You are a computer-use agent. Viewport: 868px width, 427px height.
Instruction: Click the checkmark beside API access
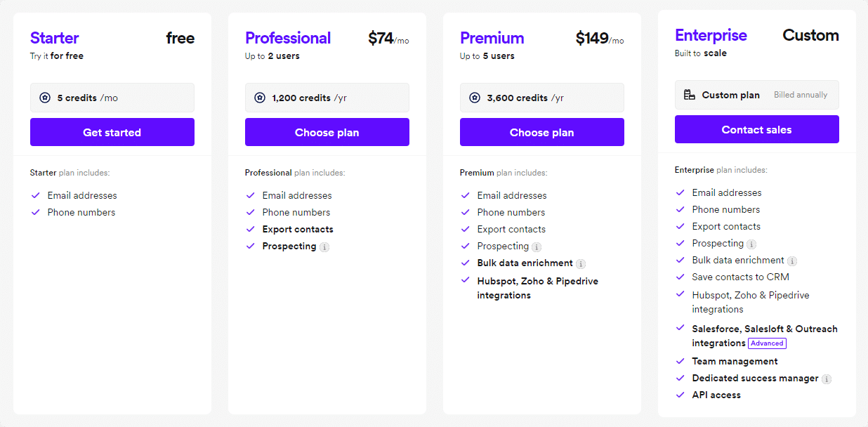pos(680,395)
